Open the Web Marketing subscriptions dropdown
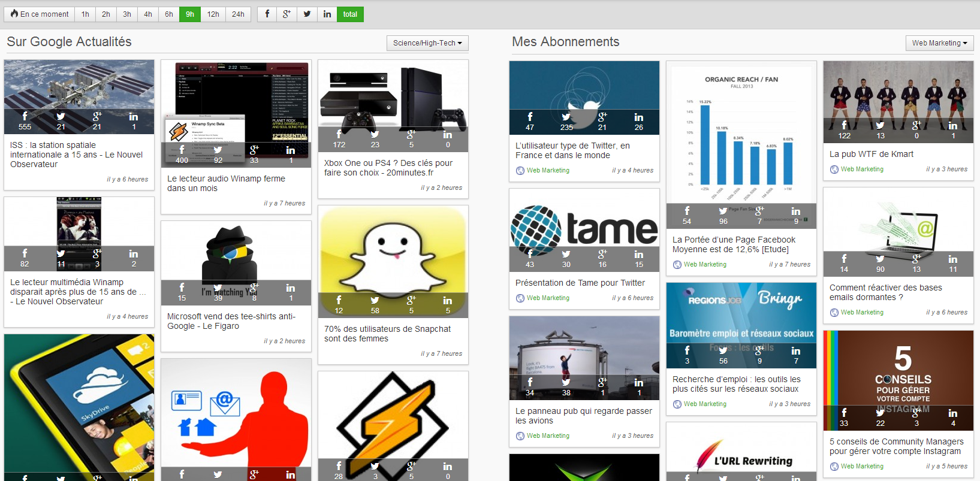Image resolution: width=980 pixels, height=481 pixels. pos(939,43)
